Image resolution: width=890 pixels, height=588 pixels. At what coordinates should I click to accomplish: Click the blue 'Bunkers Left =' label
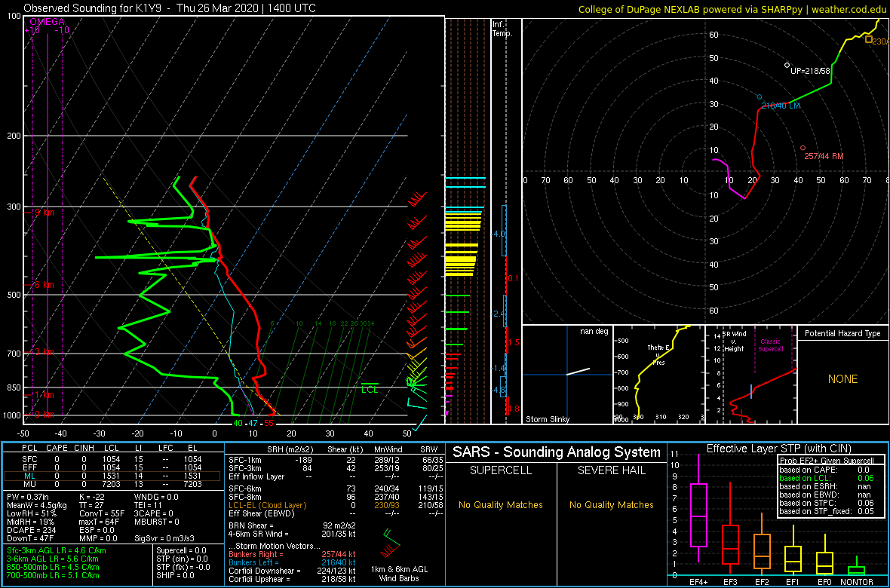[x=254, y=562]
